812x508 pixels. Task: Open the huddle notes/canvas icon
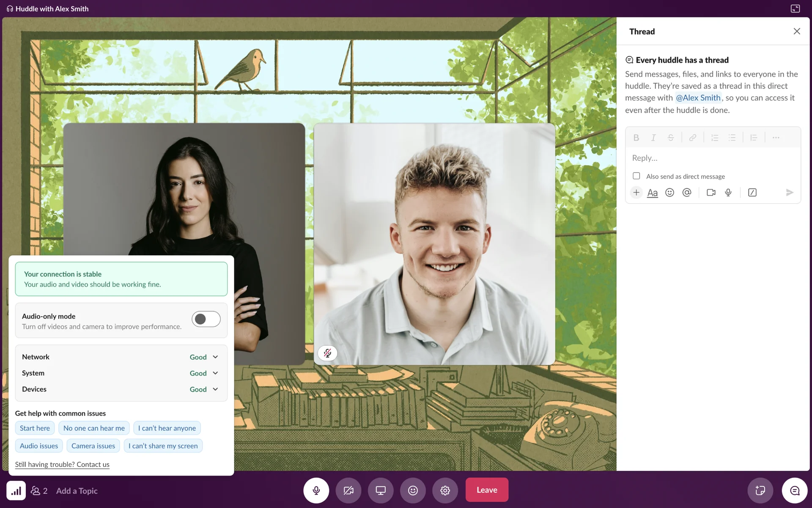coord(760,490)
